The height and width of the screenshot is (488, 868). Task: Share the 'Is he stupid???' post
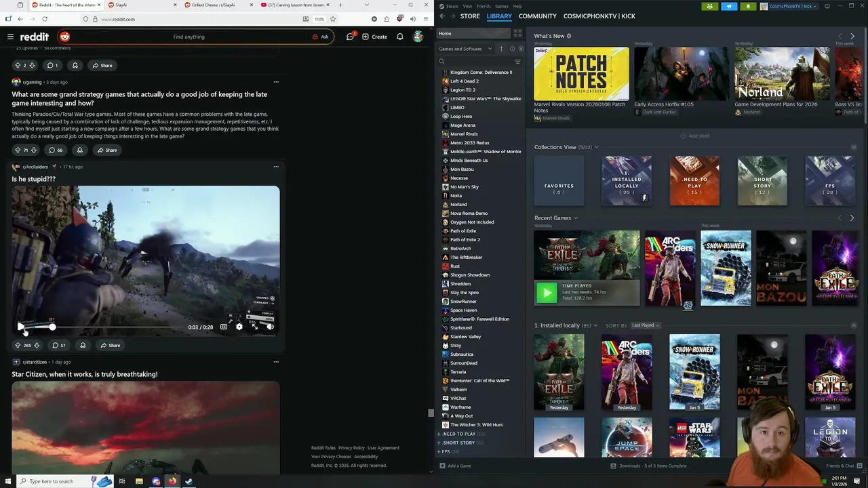(x=111, y=345)
